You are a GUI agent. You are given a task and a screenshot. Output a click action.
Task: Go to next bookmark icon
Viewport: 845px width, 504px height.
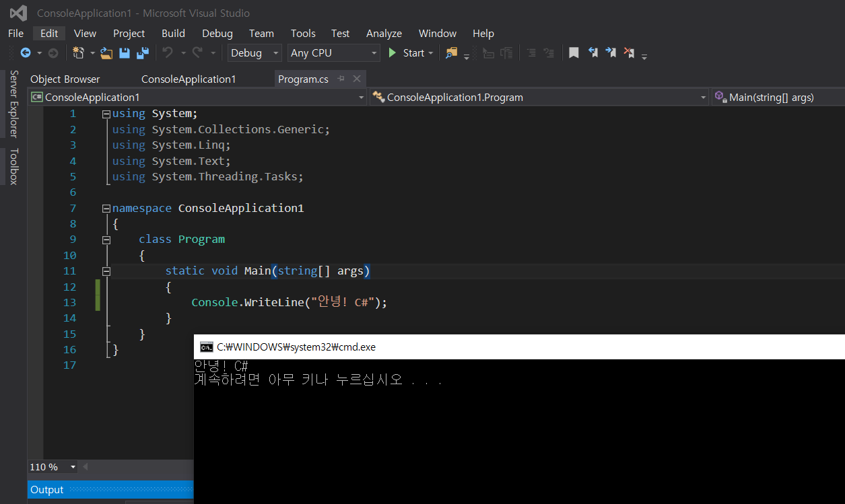[611, 52]
